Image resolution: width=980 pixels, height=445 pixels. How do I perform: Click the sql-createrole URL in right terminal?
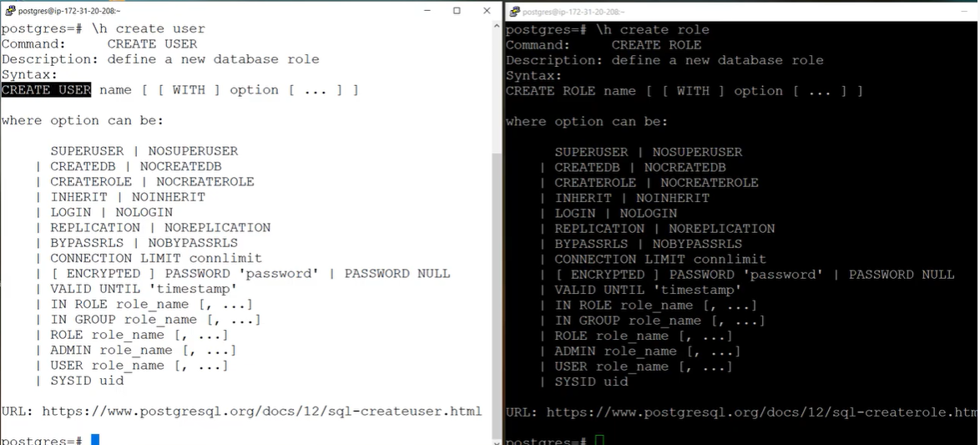(x=761, y=412)
